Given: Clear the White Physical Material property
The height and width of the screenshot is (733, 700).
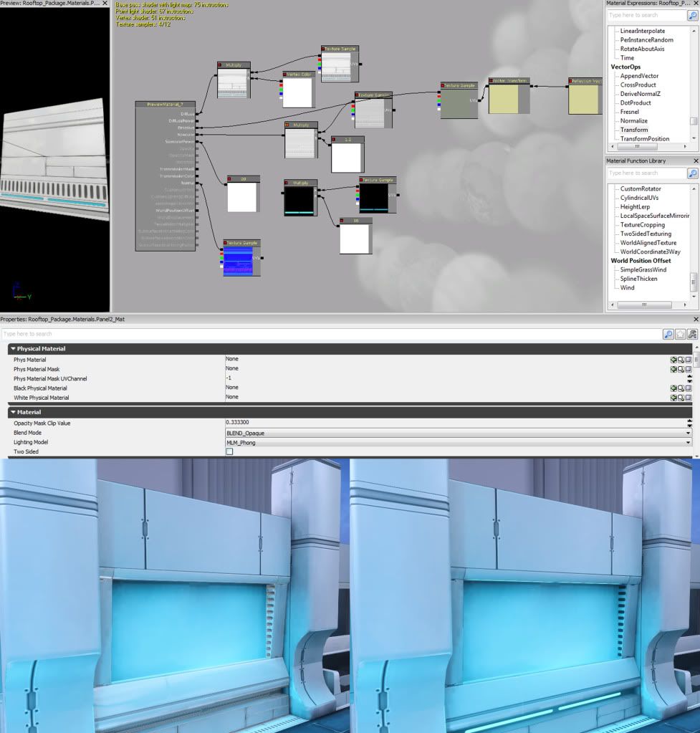Looking at the screenshot, I should 689,398.
